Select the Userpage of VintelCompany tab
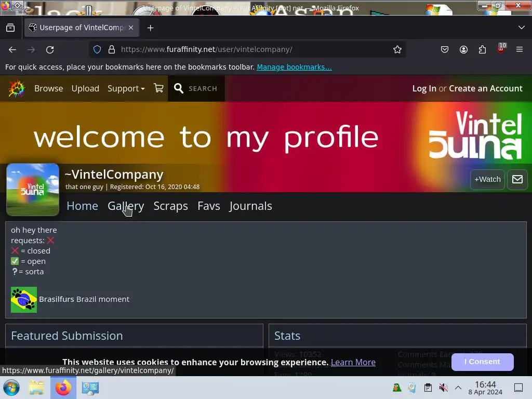Viewport: 532px width, 399px height. pyautogui.click(x=82, y=28)
